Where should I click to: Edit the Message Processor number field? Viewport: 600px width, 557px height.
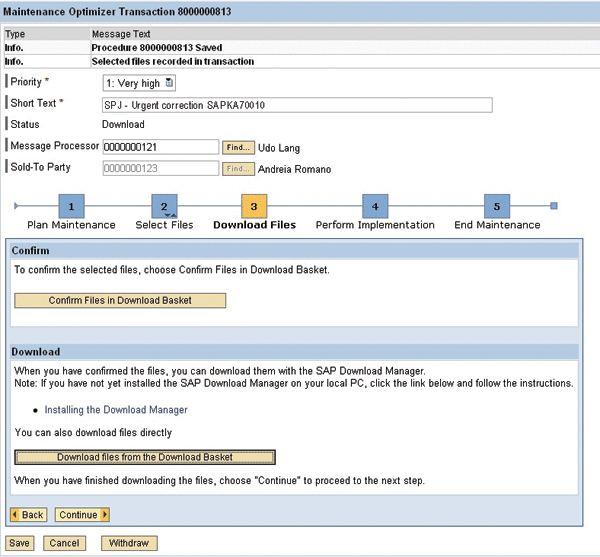(x=161, y=147)
